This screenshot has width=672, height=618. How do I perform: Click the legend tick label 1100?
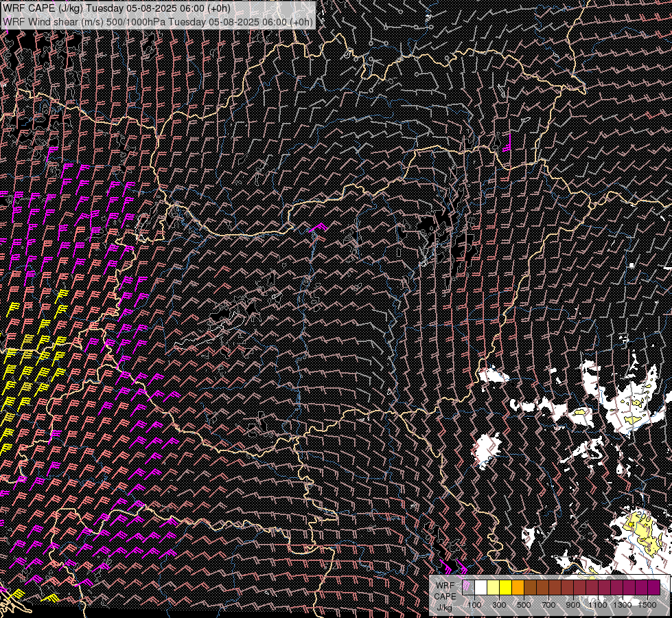point(597,605)
